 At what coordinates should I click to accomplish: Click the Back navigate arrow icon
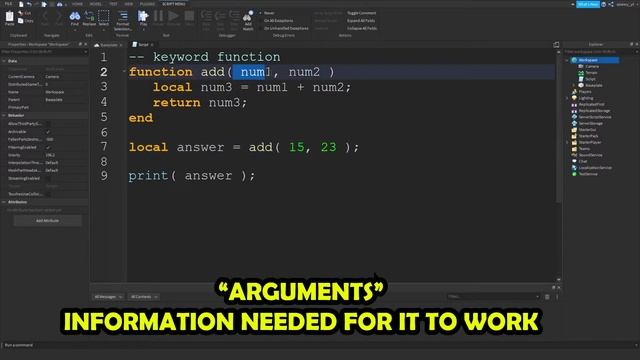click(45, 16)
